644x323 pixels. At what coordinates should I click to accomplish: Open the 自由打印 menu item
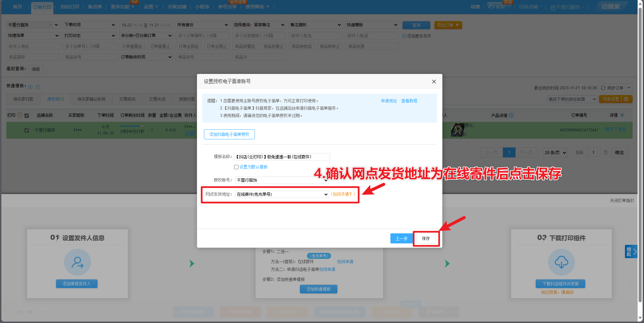coord(70,7)
